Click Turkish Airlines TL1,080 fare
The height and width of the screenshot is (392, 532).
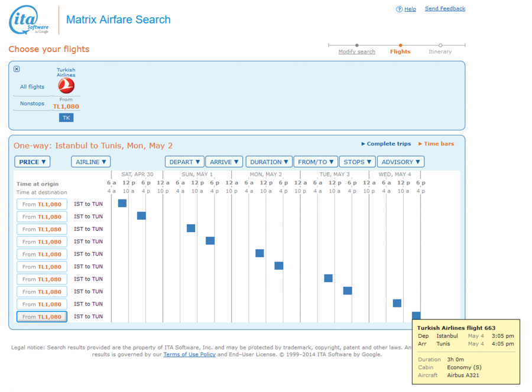pyautogui.click(x=66, y=106)
